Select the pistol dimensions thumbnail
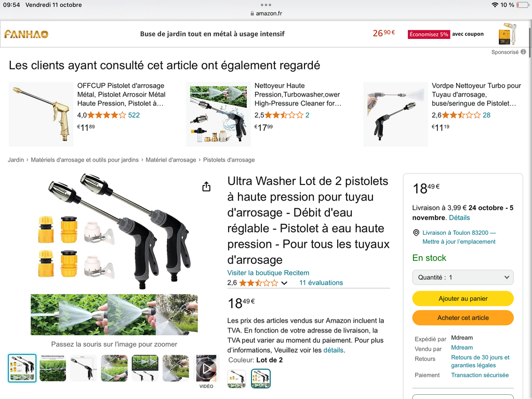Viewport: 532px width, 399px height. (x=84, y=368)
